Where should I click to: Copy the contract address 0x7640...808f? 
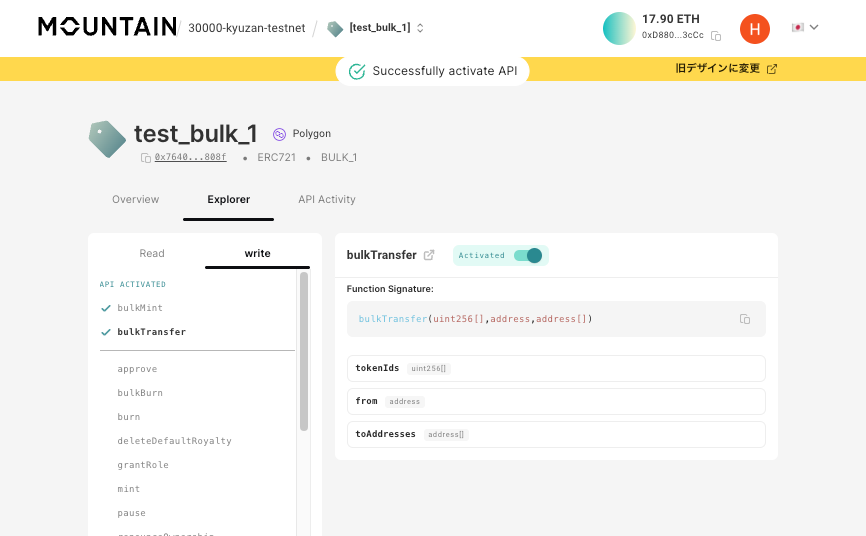click(x=146, y=158)
